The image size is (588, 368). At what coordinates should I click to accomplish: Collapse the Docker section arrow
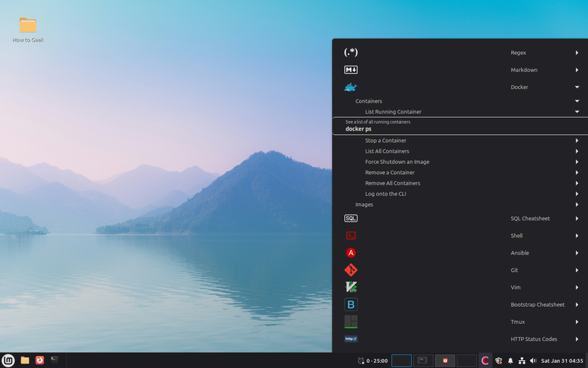pos(577,87)
